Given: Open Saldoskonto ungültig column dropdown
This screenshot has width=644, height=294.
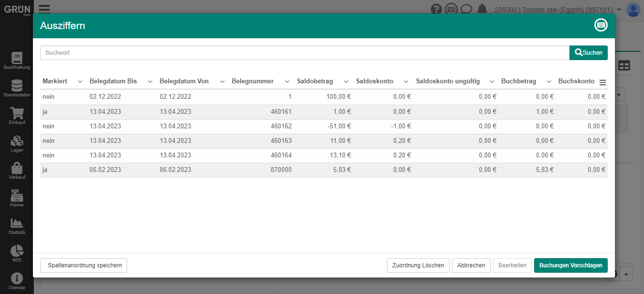Looking at the screenshot, I should coord(492,81).
